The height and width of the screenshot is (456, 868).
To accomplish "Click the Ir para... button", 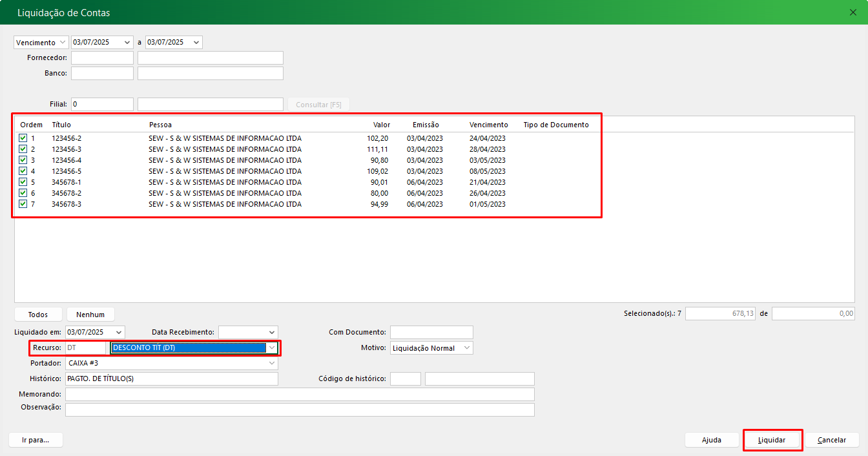I will click(36, 440).
